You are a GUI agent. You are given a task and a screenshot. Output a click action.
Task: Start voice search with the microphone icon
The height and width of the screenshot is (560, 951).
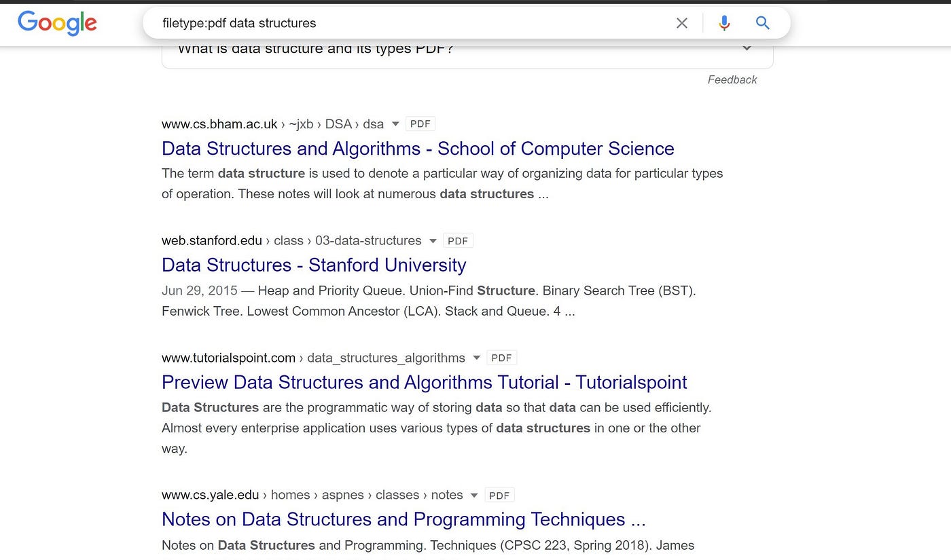coord(724,23)
